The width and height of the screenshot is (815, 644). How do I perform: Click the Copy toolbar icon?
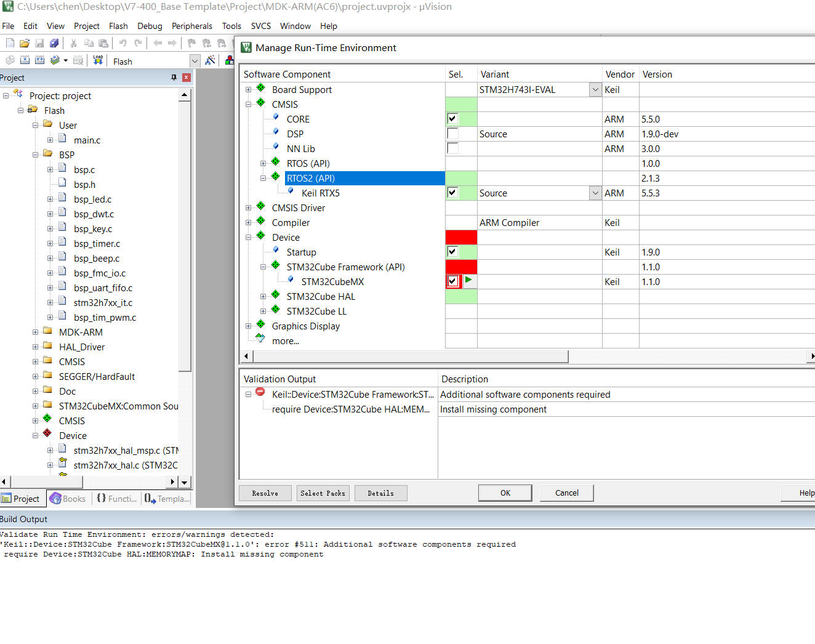click(89, 43)
